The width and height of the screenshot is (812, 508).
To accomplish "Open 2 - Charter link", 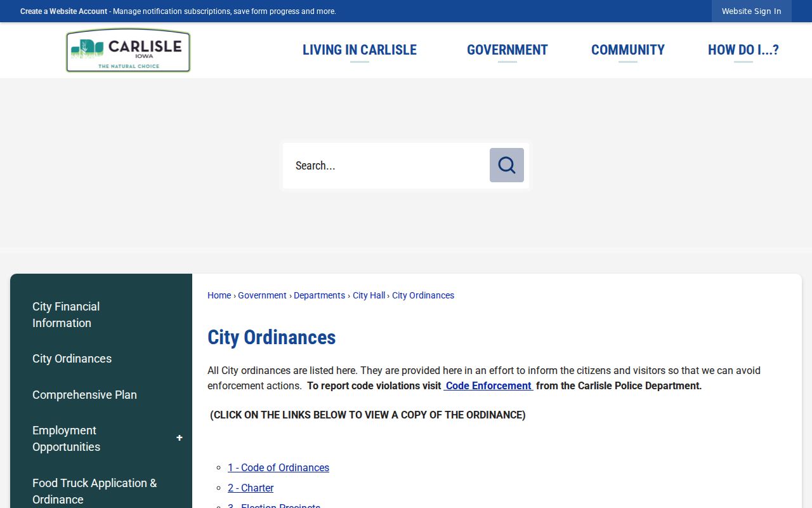I will tap(251, 488).
